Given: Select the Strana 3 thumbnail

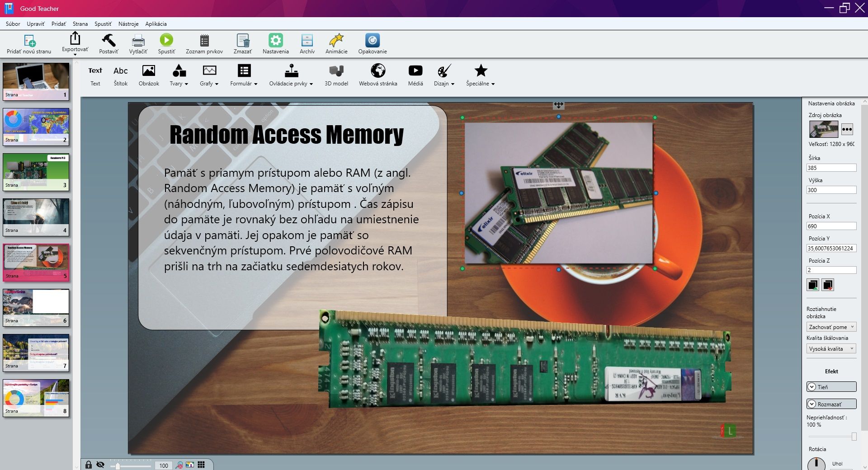Looking at the screenshot, I should click(x=36, y=172).
